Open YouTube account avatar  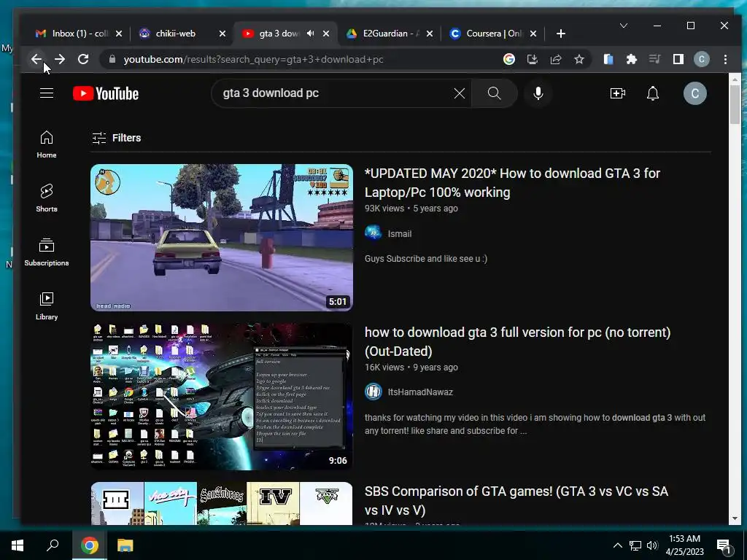[x=695, y=93]
